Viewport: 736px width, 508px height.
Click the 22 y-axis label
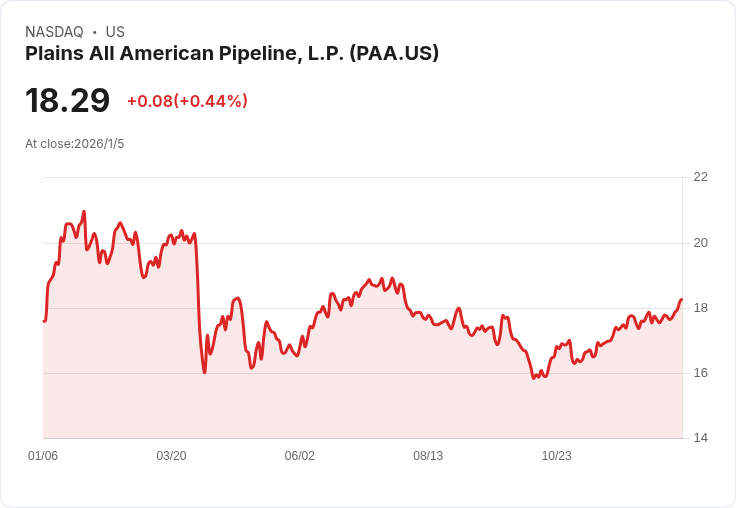click(x=700, y=177)
